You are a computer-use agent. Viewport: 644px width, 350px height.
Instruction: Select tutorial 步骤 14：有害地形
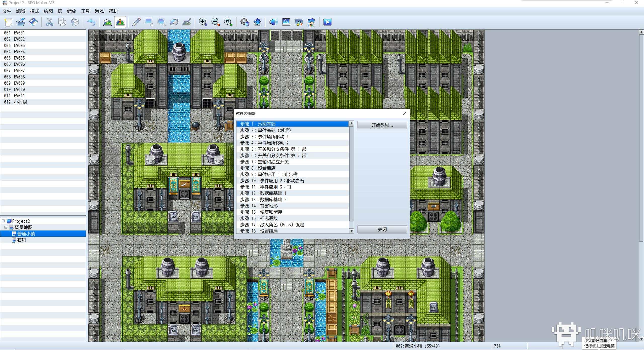(292, 206)
